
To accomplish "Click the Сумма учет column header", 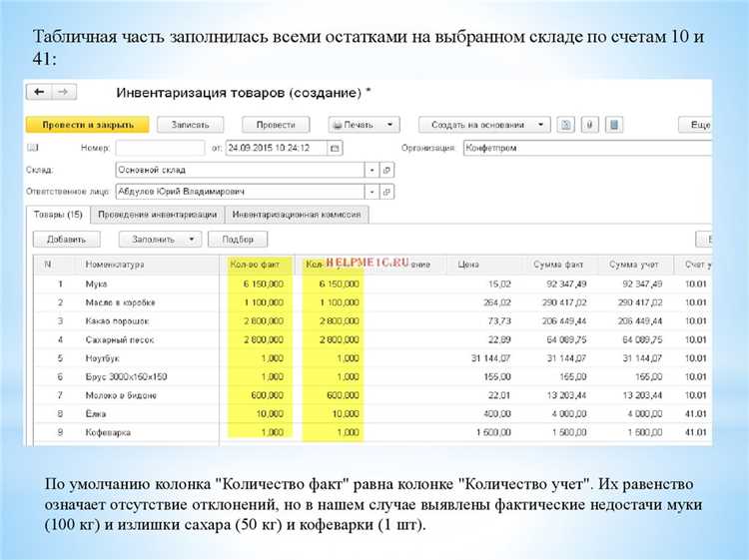I will [x=634, y=265].
